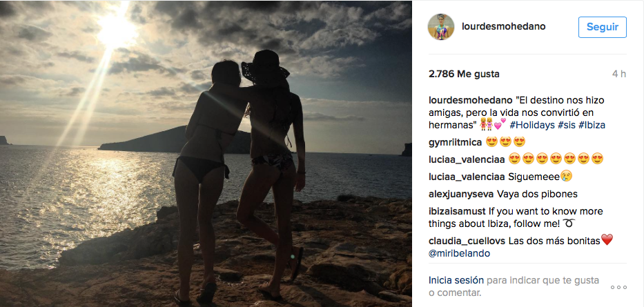Open the gymriitmica commenter profile
Viewport: 644px width, 307px height.
(455, 142)
